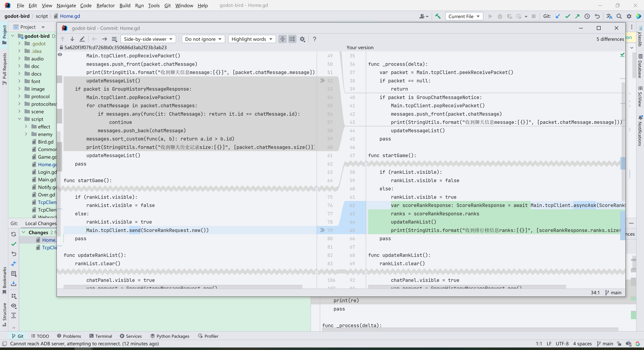Open diff viewer settings gear
Screen dimensions: 644x350
(x=302, y=39)
